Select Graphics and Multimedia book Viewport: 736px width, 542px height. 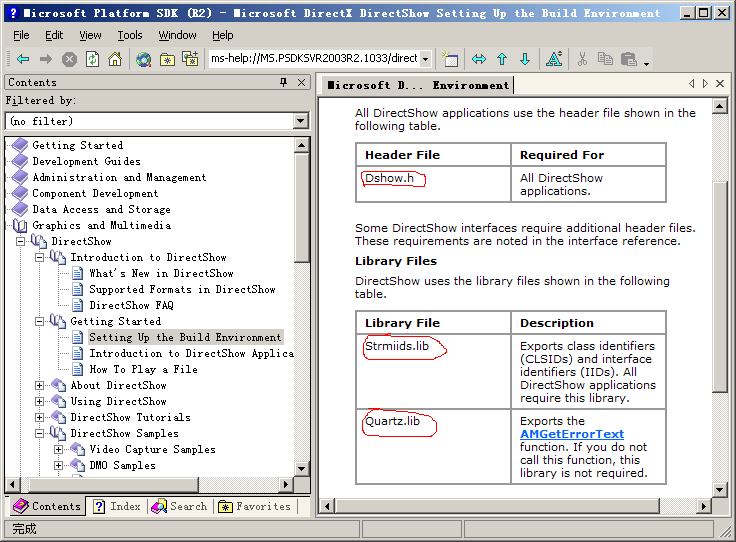click(x=101, y=226)
